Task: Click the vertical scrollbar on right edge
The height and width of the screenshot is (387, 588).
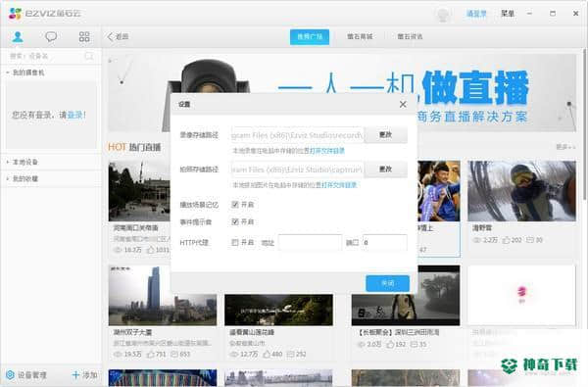Action: [x=585, y=123]
